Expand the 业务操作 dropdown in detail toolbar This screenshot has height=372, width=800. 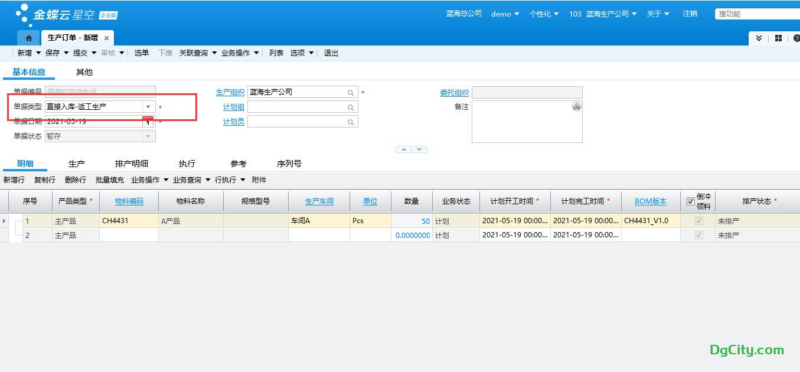[165, 180]
